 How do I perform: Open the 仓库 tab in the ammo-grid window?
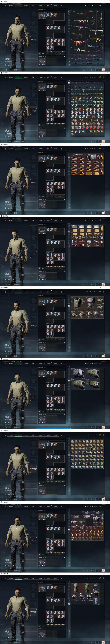coord(18,435)
